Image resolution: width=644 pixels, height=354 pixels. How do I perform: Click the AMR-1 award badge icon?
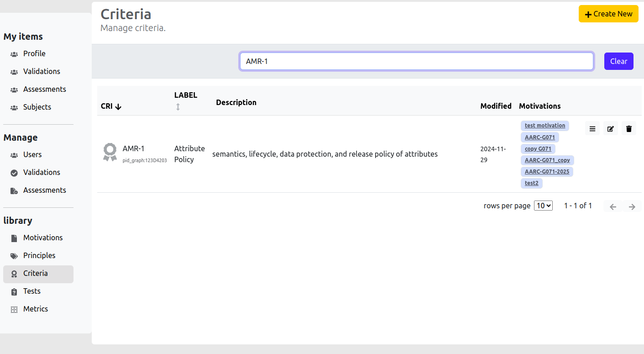[x=110, y=152]
